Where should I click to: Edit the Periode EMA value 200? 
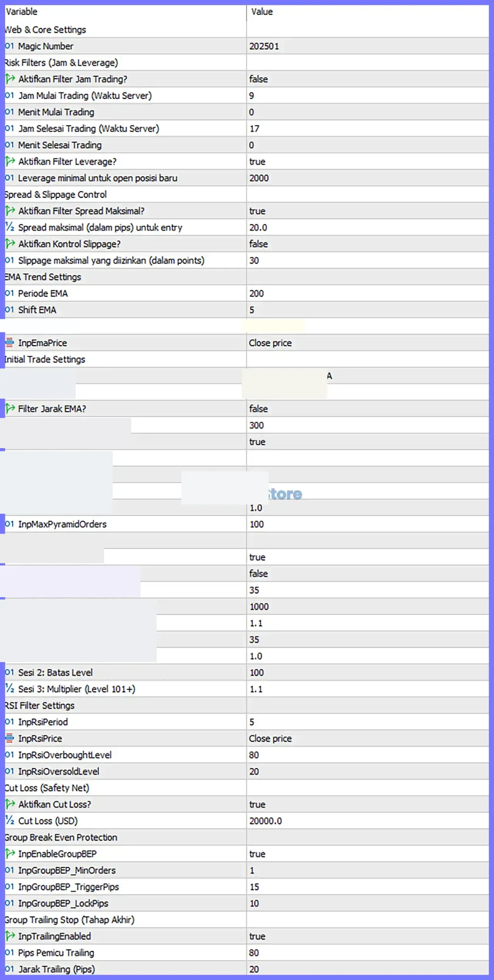click(368, 293)
